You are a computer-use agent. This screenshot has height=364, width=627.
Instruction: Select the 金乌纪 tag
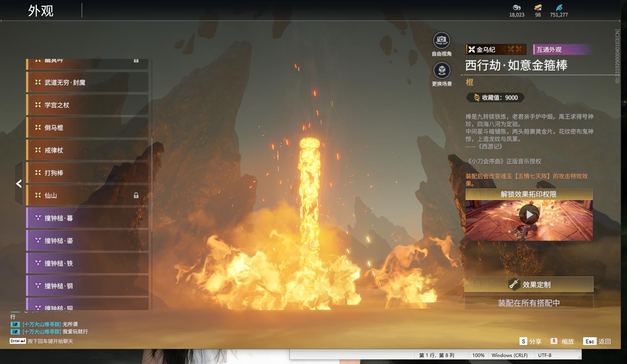[496, 50]
